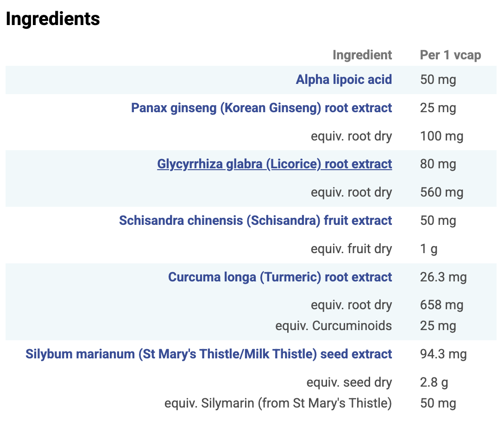Click the 94.3 mg Milk Thistle amount
504x446 pixels.
click(x=443, y=354)
